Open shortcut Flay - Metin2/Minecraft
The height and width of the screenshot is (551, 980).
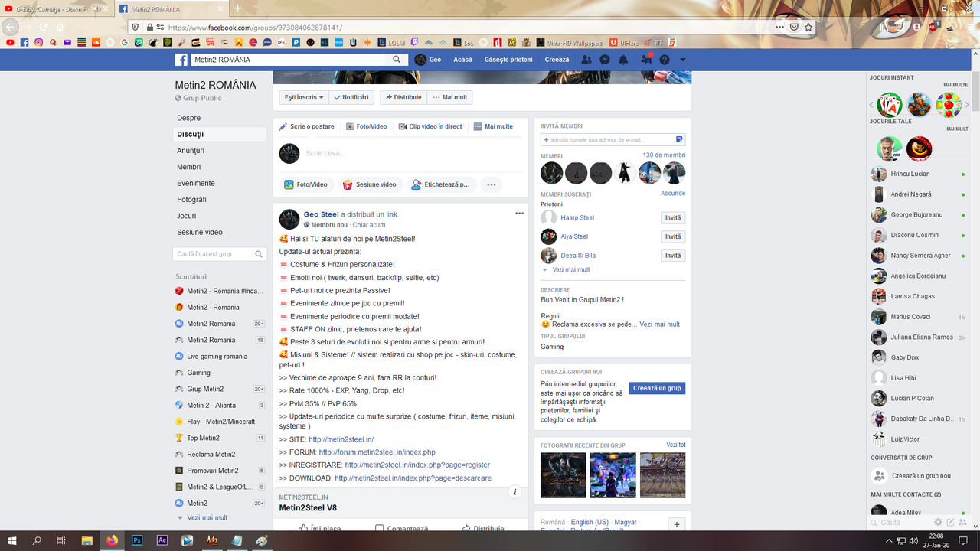[x=220, y=422]
